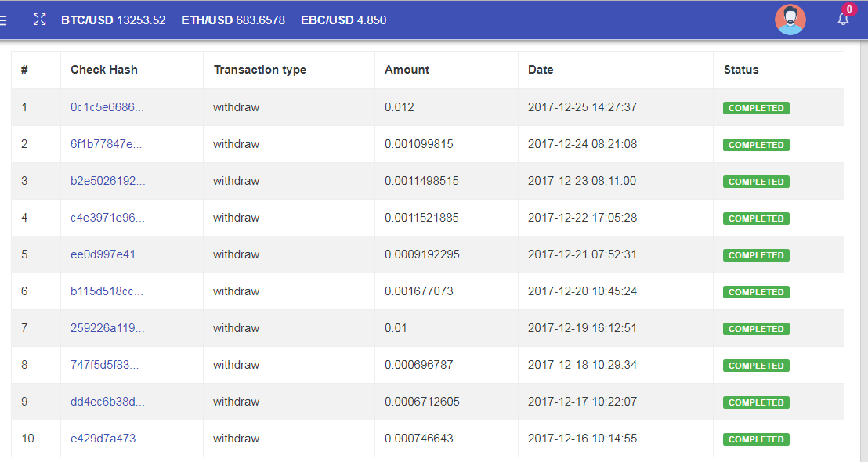Screen dimensions: 868x462
Task: Open check hash c4e3971e96 link
Action: (x=107, y=218)
